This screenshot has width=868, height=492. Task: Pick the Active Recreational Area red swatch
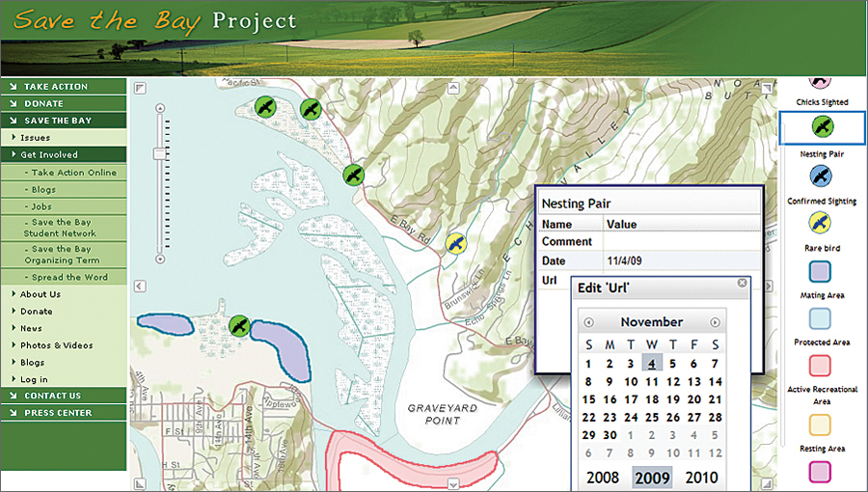[x=820, y=366]
